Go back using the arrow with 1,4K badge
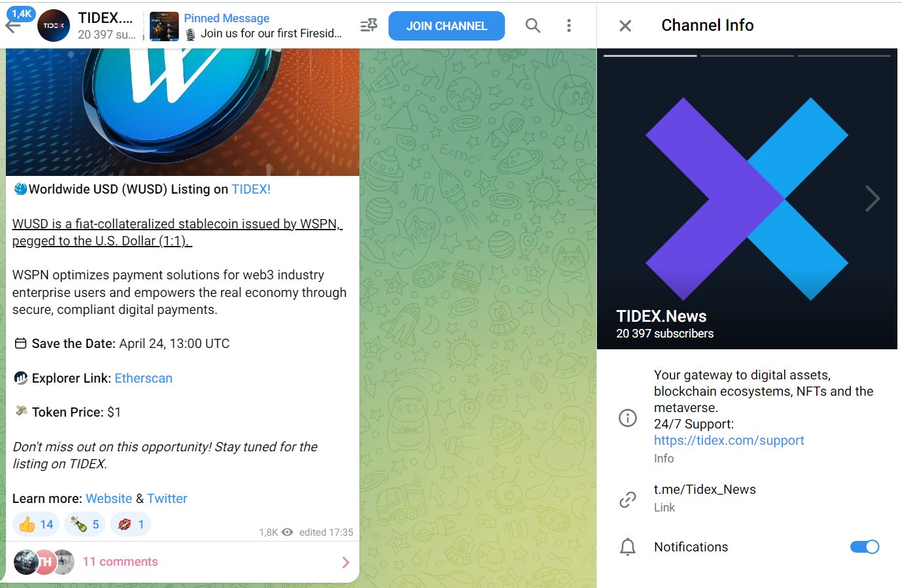 pyautogui.click(x=13, y=26)
